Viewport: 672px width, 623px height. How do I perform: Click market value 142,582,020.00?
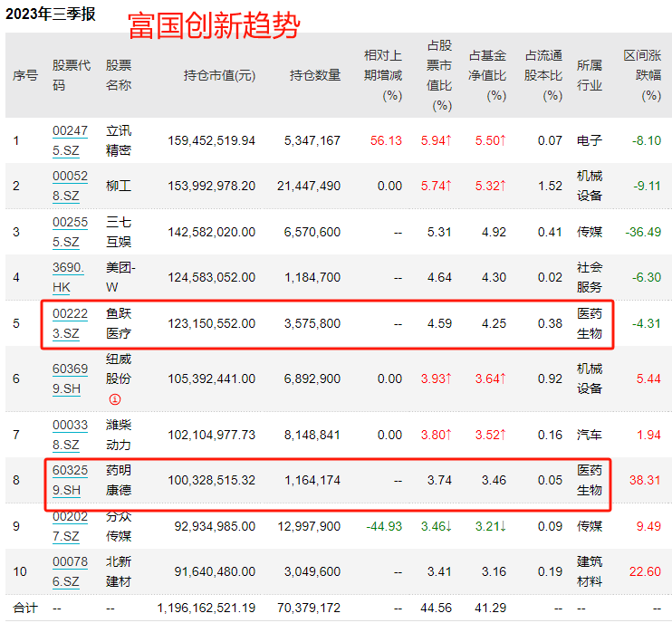211,232
